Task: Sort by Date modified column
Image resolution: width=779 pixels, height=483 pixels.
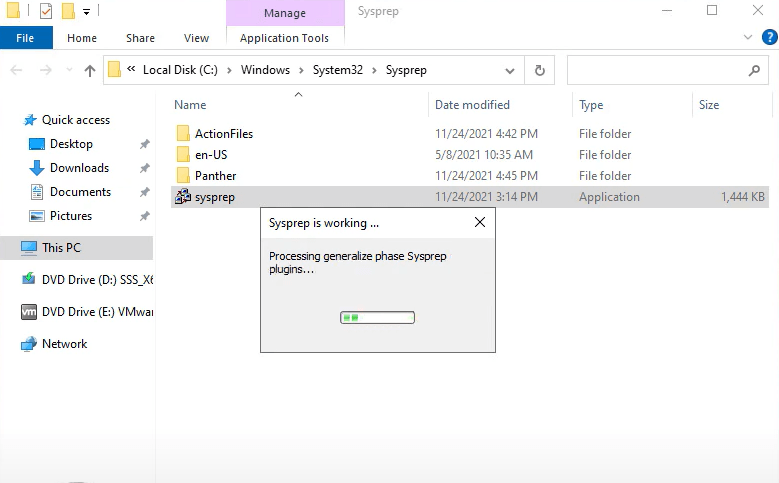Action: [x=472, y=105]
